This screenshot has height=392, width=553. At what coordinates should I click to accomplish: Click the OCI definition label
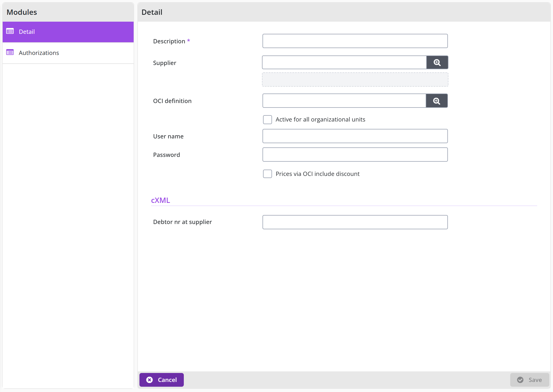tap(172, 101)
